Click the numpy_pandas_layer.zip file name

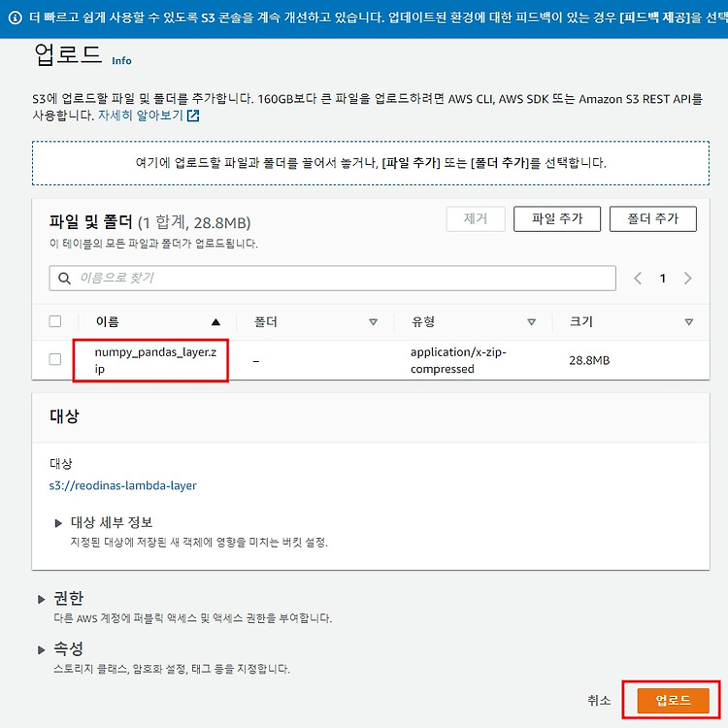click(x=155, y=360)
